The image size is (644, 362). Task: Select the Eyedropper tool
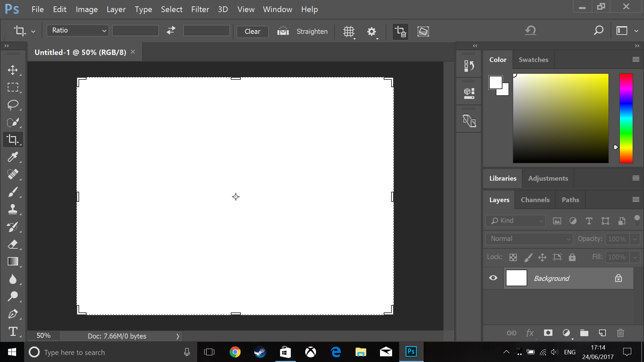coord(12,157)
